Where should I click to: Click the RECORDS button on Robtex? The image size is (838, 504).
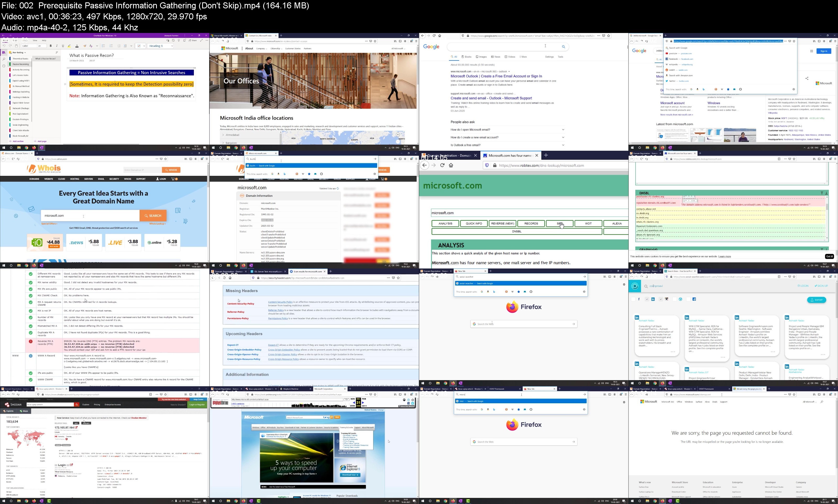(x=531, y=223)
